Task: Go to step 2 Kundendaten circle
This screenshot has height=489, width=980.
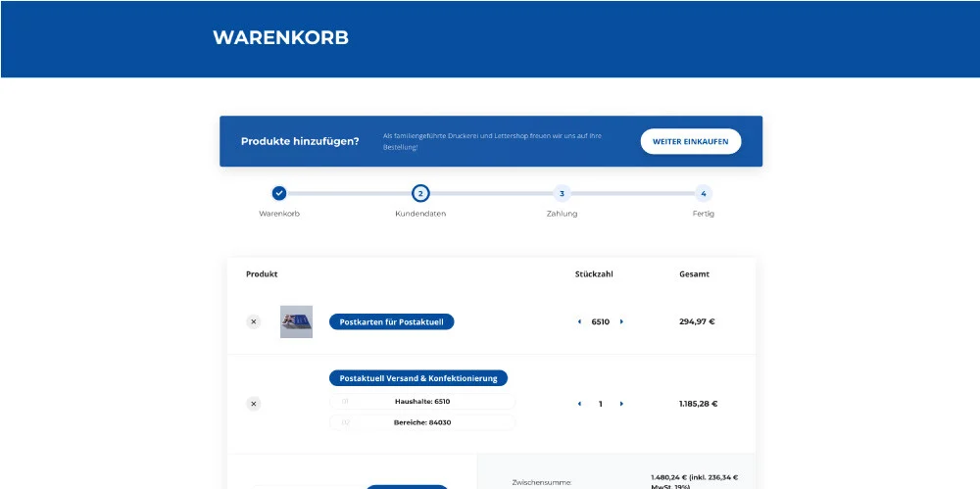Action: click(x=420, y=193)
